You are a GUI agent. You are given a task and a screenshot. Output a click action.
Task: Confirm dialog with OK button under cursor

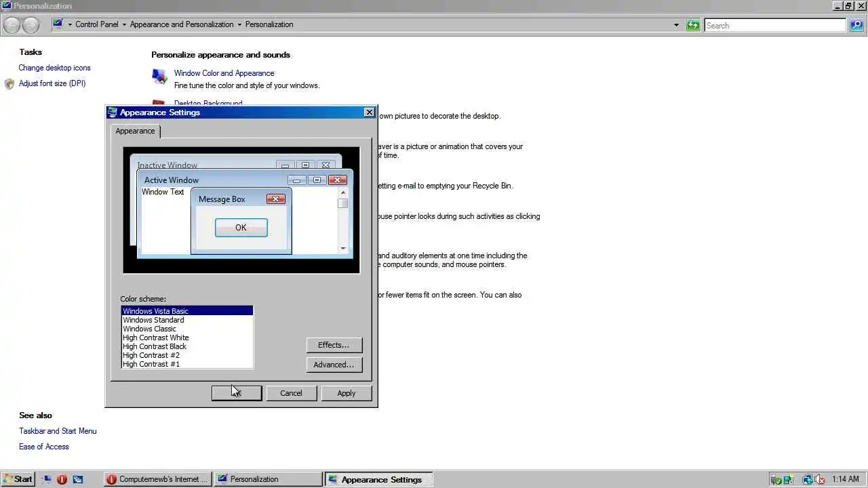pyautogui.click(x=237, y=393)
